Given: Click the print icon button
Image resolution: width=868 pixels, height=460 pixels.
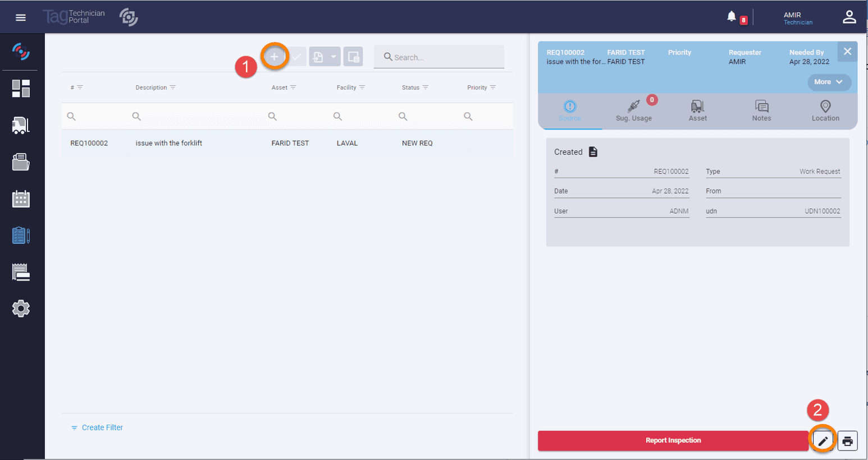Looking at the screenshot, I should tap(848, 441).
